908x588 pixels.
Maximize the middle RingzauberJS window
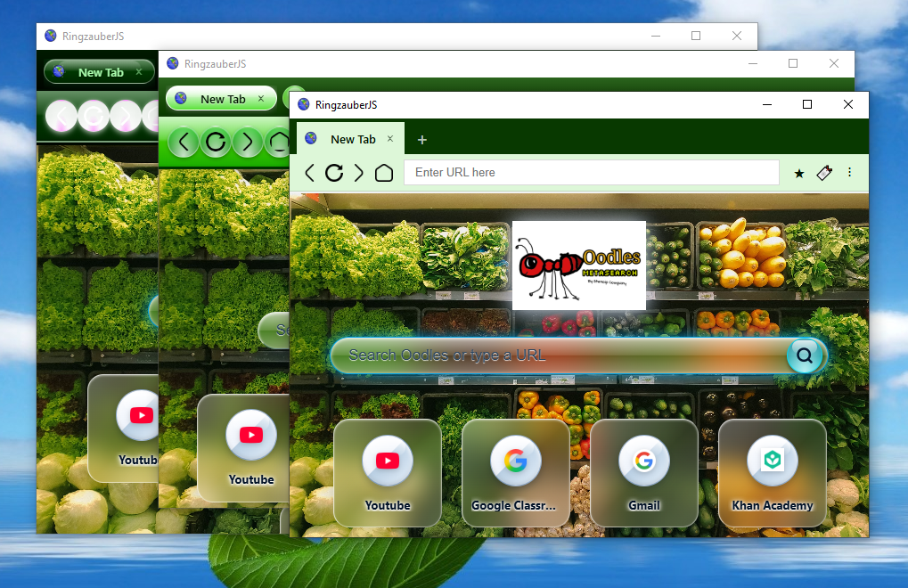click(793, 63)
